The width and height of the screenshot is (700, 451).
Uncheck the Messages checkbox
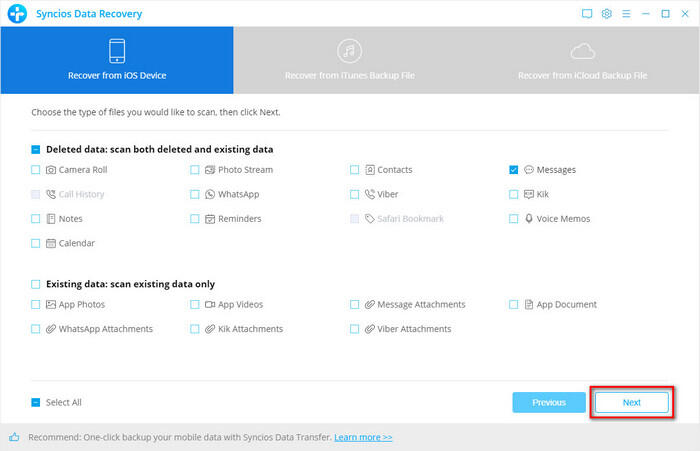[514, 170]
